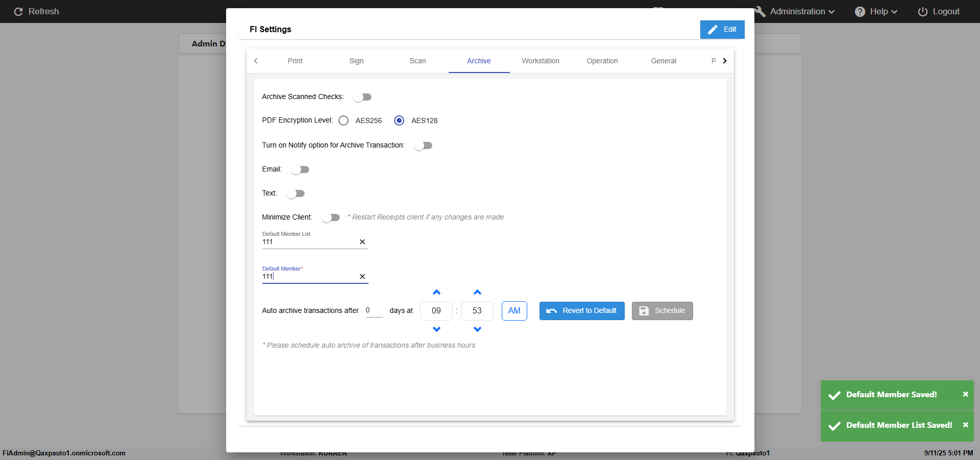Close the Default Member List Saved toast

pyautogui.click(x=965, y=425)
